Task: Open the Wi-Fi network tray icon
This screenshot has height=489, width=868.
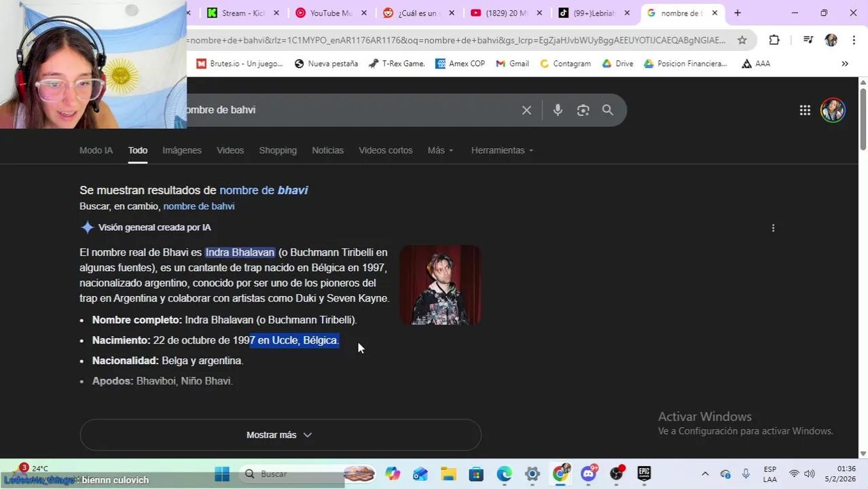Action: 794,474
